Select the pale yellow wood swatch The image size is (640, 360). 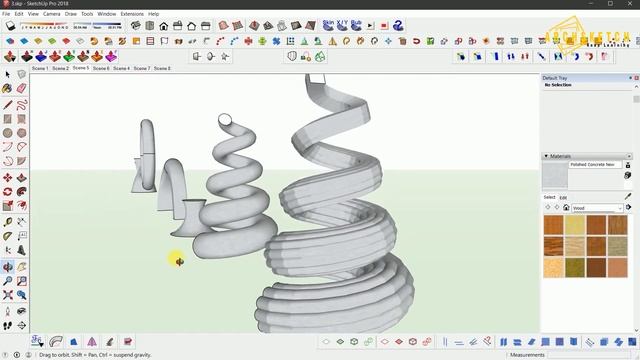(x=575, y=225)
